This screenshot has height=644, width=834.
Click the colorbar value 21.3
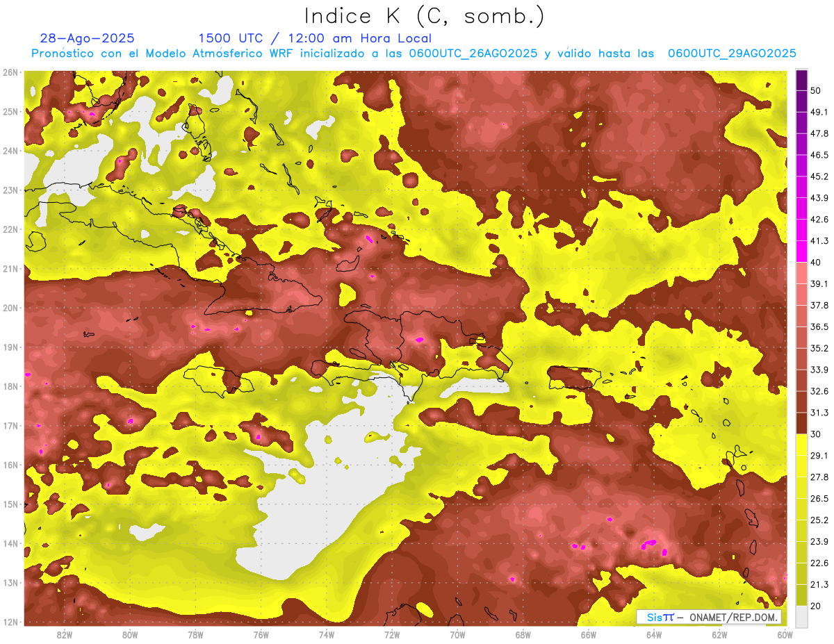[x=819, y=586]
